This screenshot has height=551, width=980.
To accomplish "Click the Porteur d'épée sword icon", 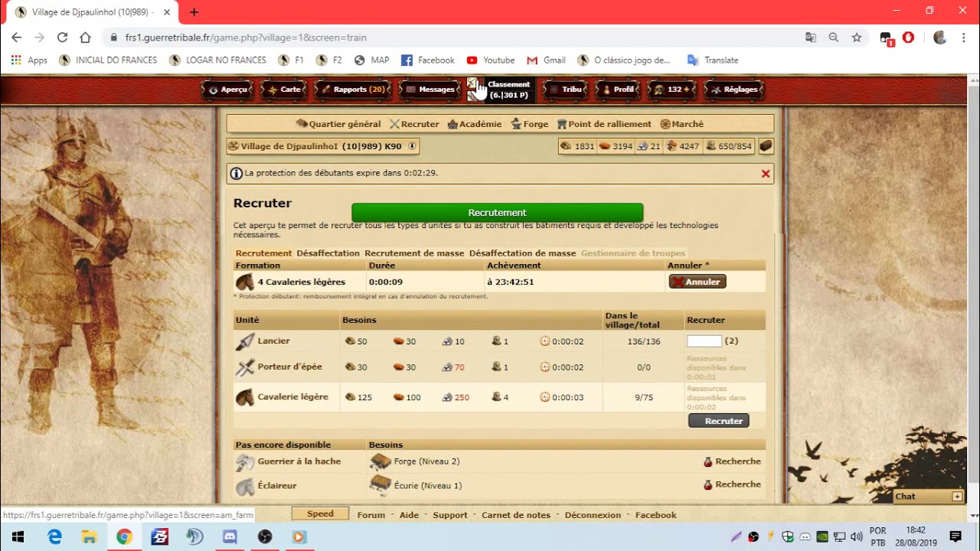I will tap(245, 367).
